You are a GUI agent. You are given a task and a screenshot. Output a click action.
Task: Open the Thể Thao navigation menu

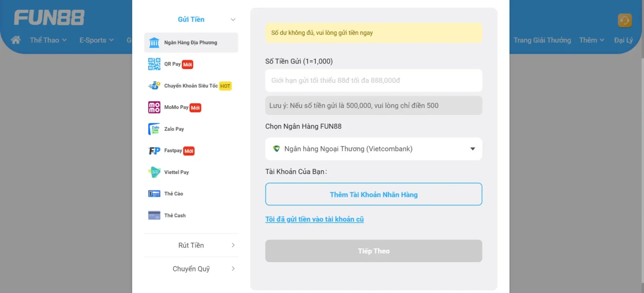point(48,40)
